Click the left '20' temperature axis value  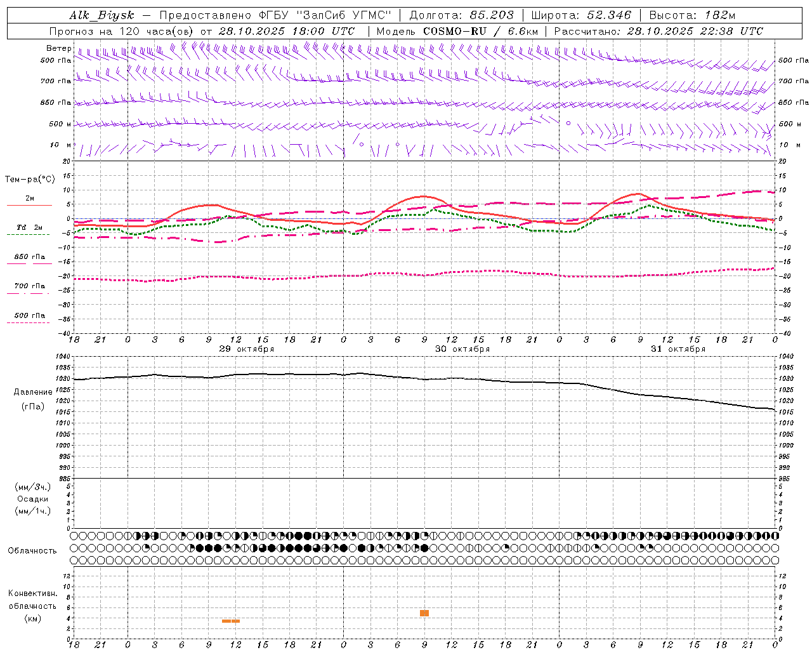point(68,162)
